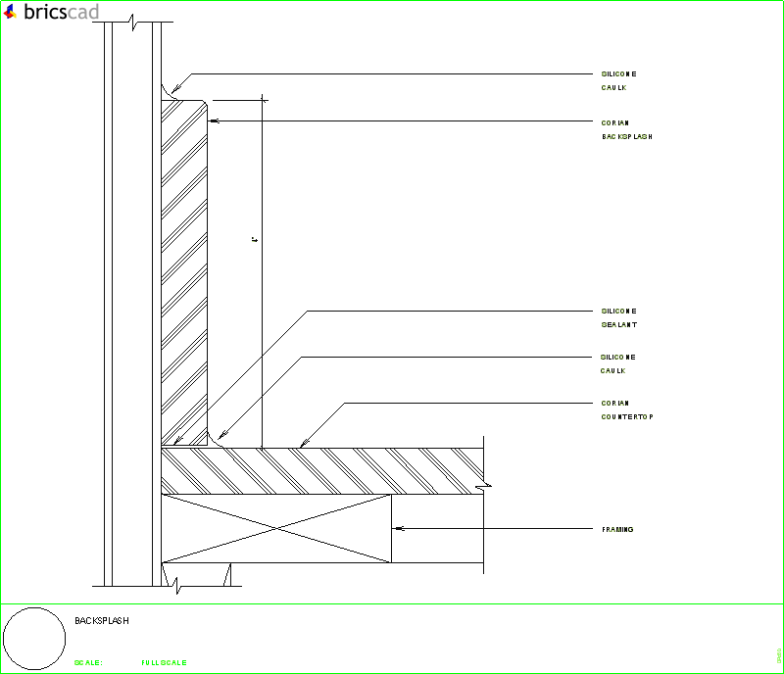Click the BricsCAD logo
Viewport: 784px width, 674px height.
click(x=51, y=13)
